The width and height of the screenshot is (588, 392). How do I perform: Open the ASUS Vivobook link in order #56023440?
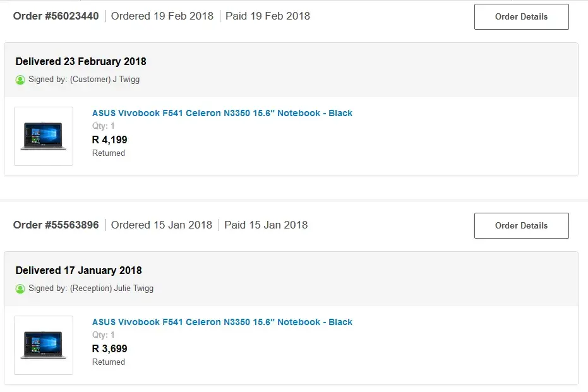[x=222, y=113]
